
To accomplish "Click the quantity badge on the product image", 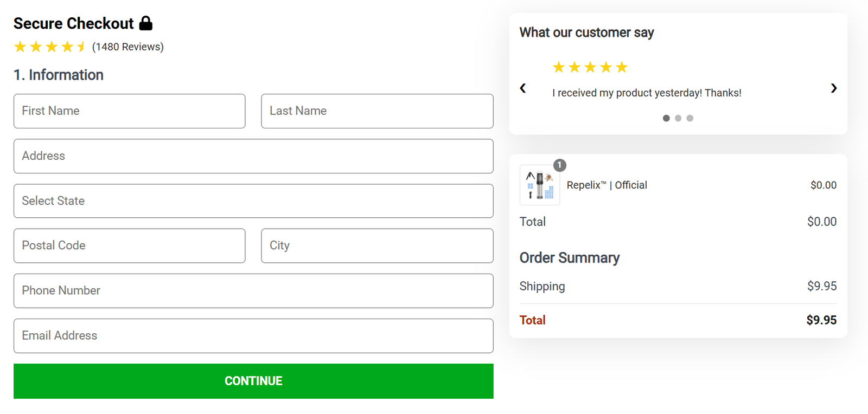I will [559, 166].
